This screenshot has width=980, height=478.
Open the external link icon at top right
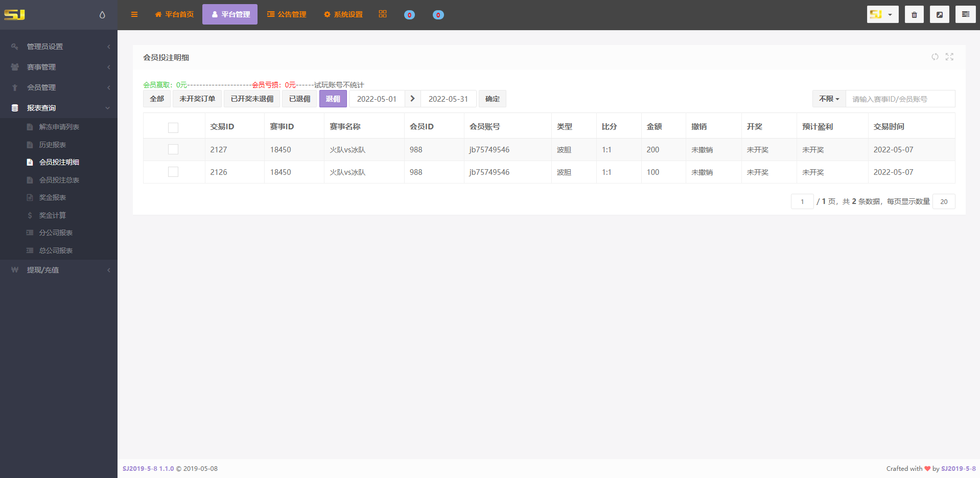pyautogui.click(x=939, y=14)
